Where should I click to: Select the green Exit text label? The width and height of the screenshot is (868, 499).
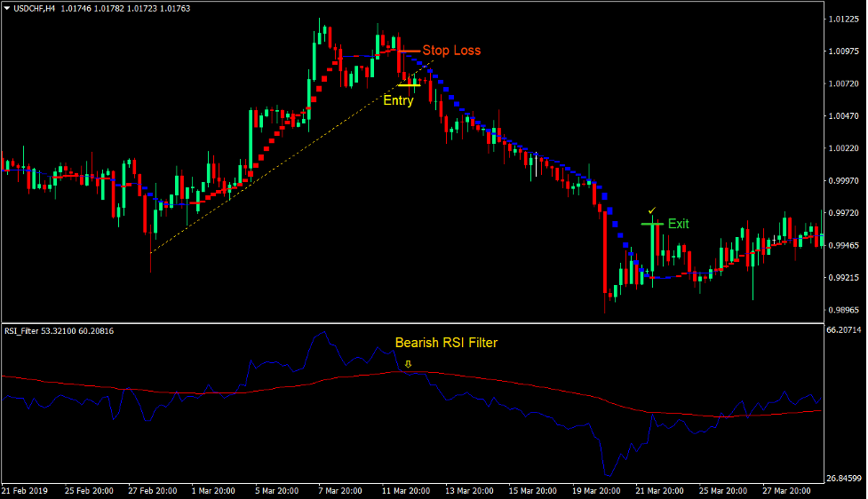[x=679, y=224]
